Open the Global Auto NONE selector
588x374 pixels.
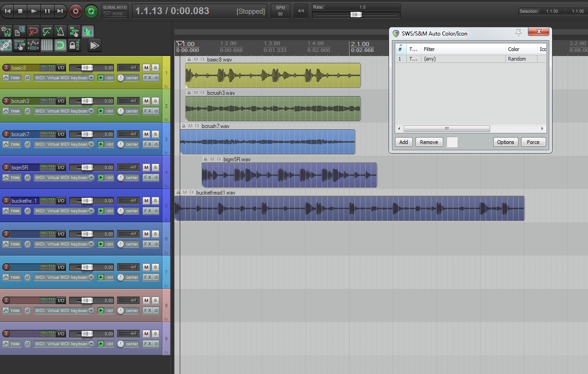[x=115, y=14]
